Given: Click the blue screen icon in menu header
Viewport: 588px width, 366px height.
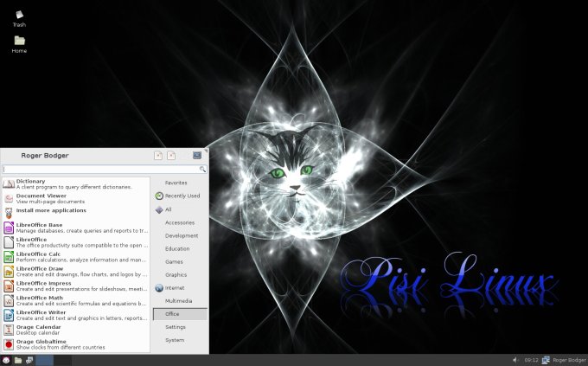Looking at the screenshot, I should (x=197, y=155).
